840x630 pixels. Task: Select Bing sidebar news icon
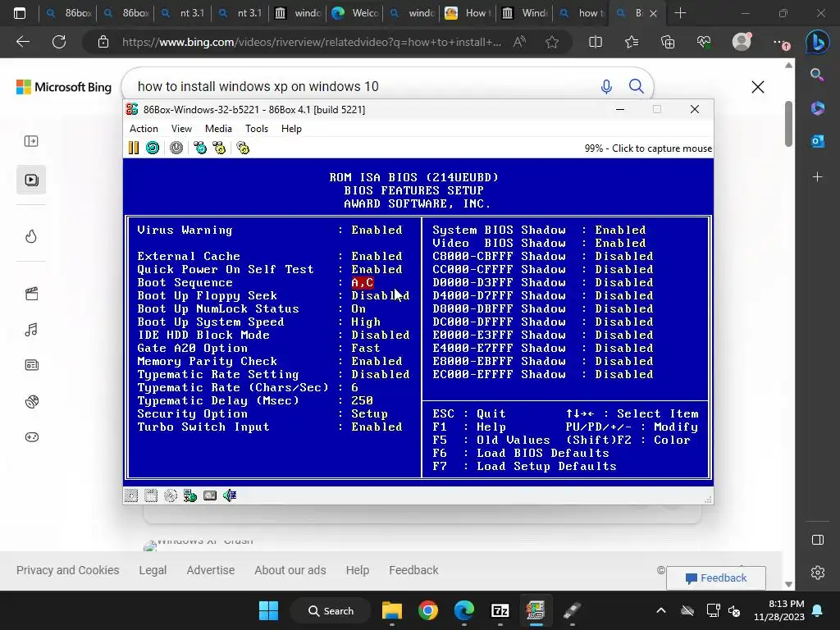[32, 365]
